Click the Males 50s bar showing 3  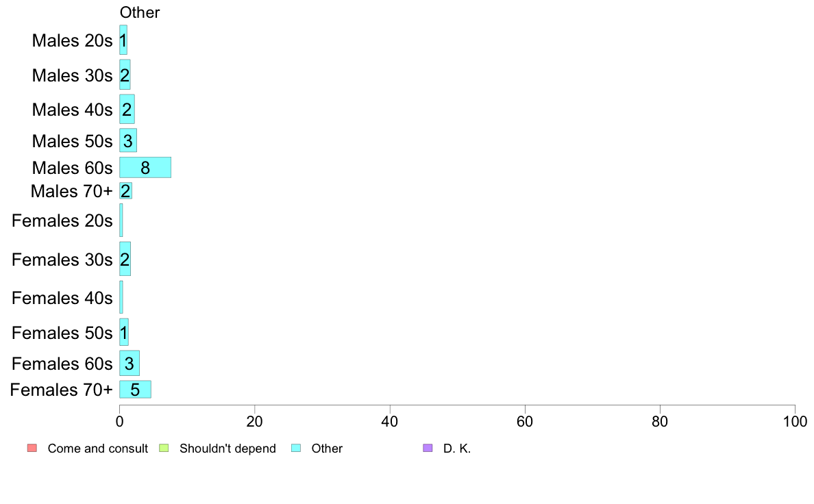pos(128,140)
